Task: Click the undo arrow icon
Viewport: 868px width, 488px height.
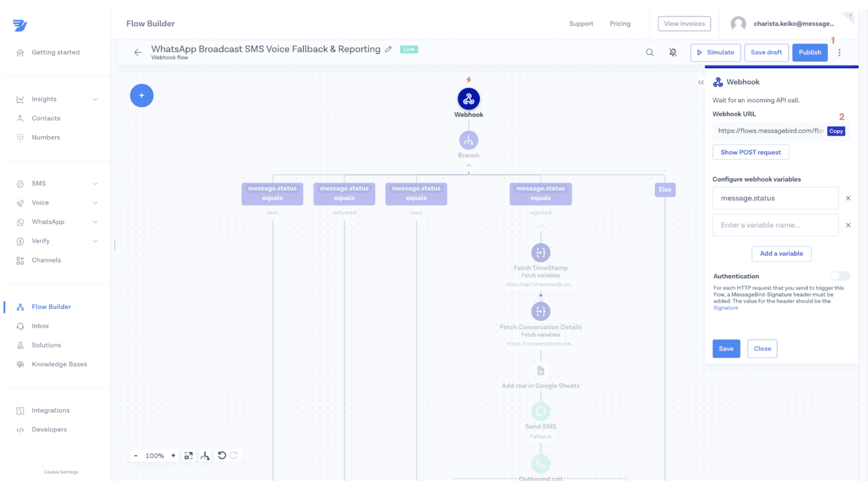Action: [x=222, y=456]
